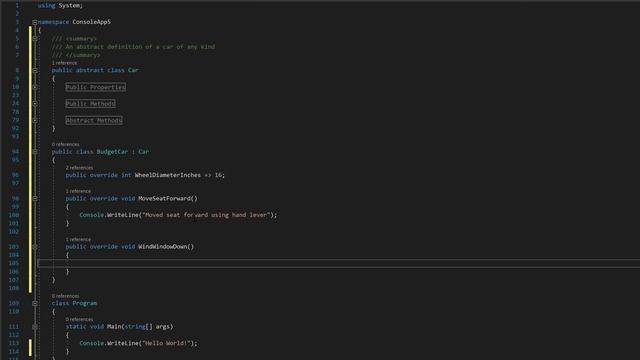Click the Program class name
The height and width of the screenshot is (360, 640).
pos(84,303)
